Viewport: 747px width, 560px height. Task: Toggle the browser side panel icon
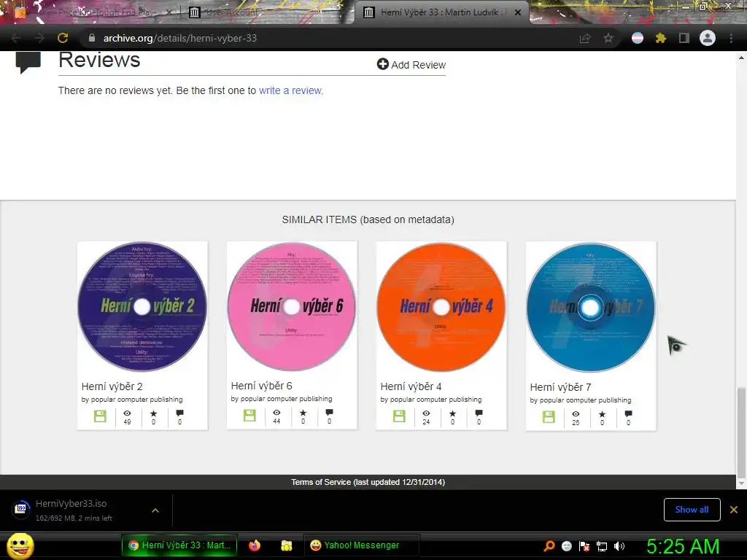click(684, 38)
